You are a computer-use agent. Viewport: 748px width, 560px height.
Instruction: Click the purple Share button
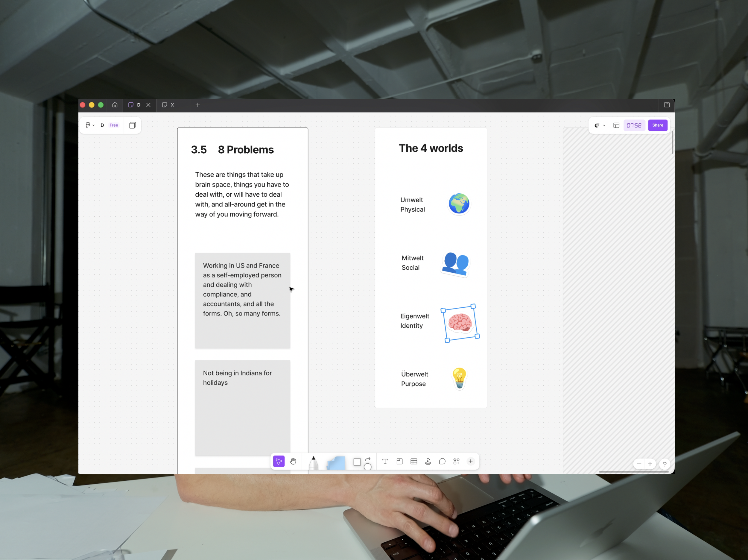657,125
